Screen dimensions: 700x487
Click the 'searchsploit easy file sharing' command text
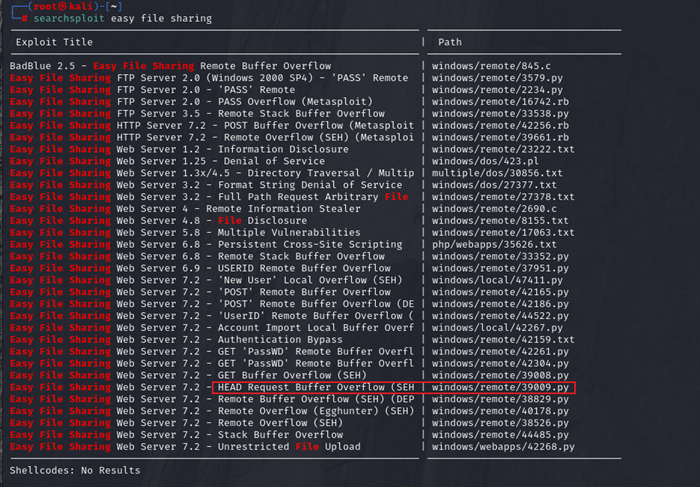tap(123, 19)
